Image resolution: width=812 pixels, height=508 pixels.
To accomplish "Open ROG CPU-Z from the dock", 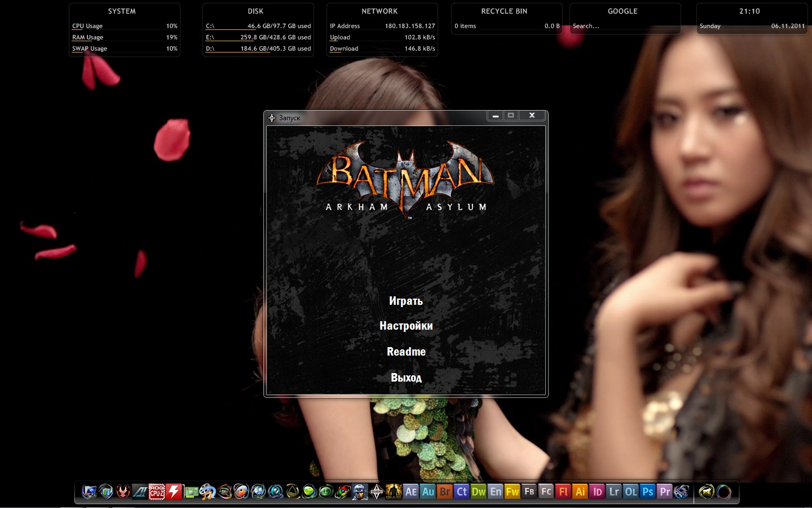I will click(157, 492).
